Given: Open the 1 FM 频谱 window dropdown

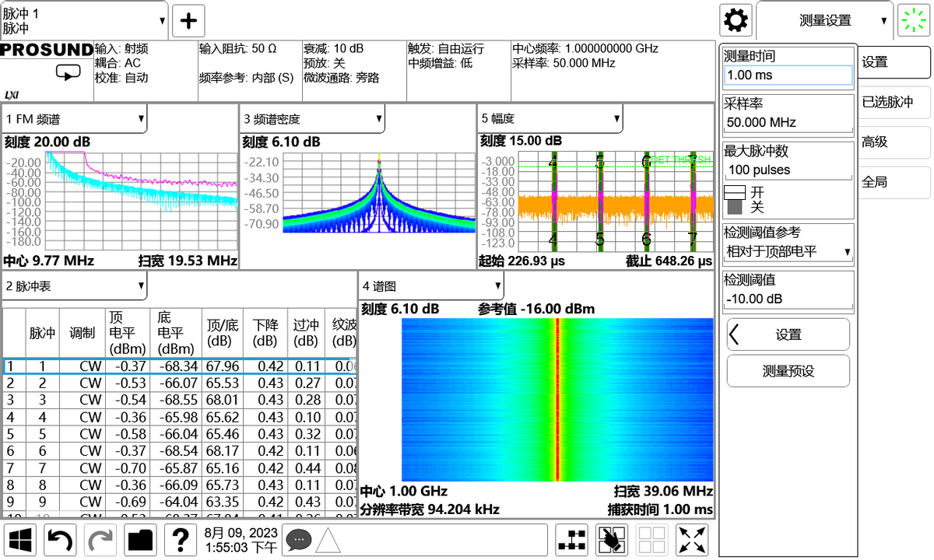Looking at the screenshot, I should (74, 119).
